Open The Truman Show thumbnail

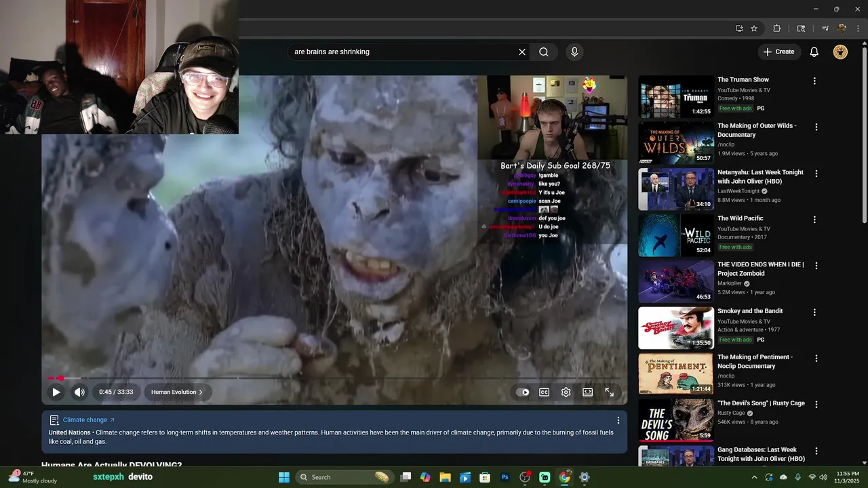[676, 96]
